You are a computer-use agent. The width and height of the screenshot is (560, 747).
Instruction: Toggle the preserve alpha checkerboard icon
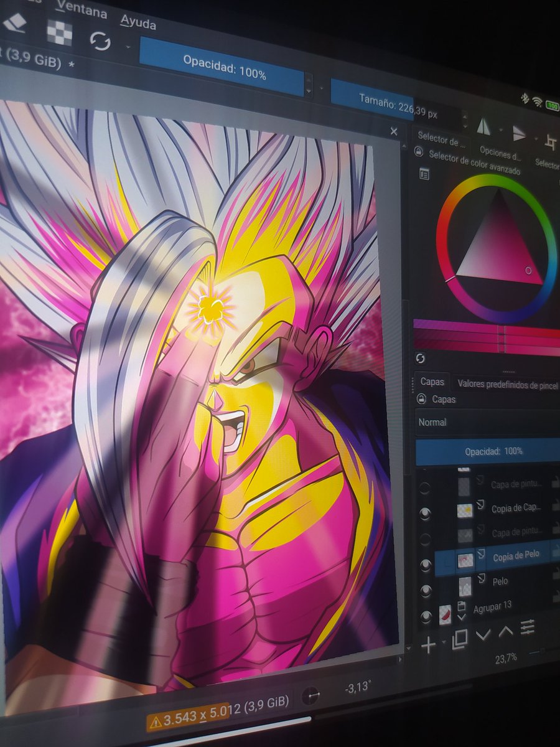point(60,33)
